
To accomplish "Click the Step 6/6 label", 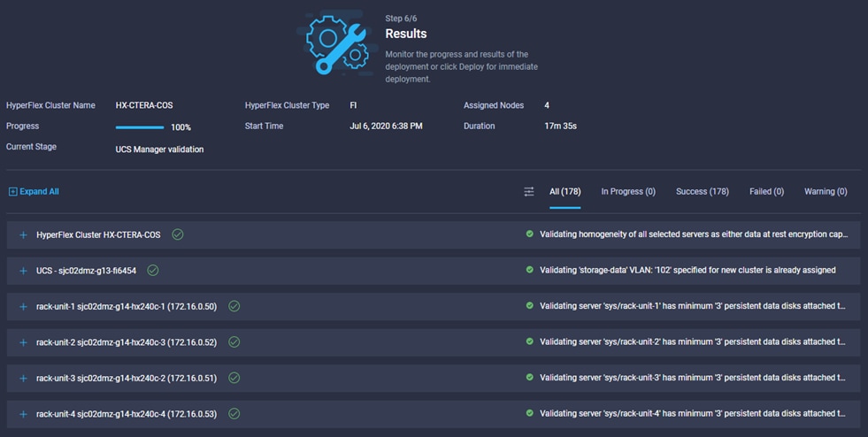I will pos(401,19).
